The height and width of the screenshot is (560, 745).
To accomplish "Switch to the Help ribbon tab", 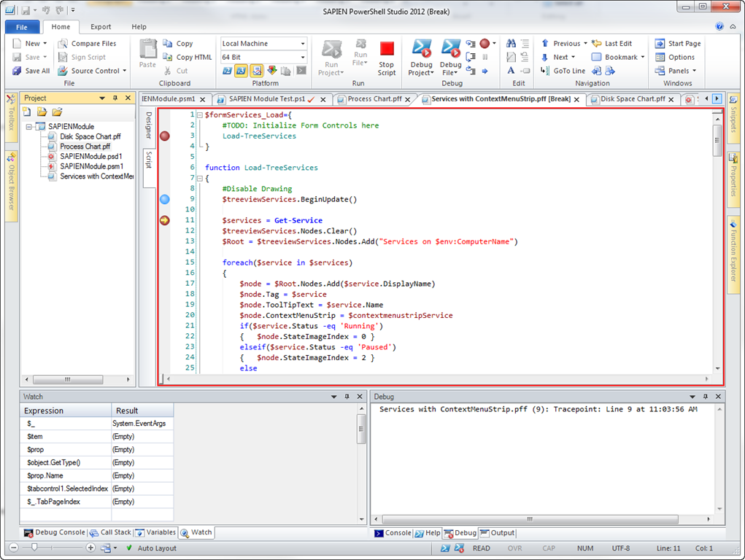I will (x=139, y=27).
